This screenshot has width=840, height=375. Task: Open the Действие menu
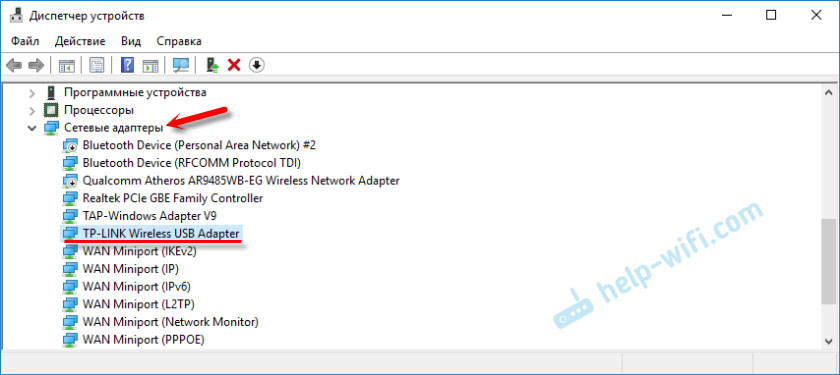pos(80,41)
